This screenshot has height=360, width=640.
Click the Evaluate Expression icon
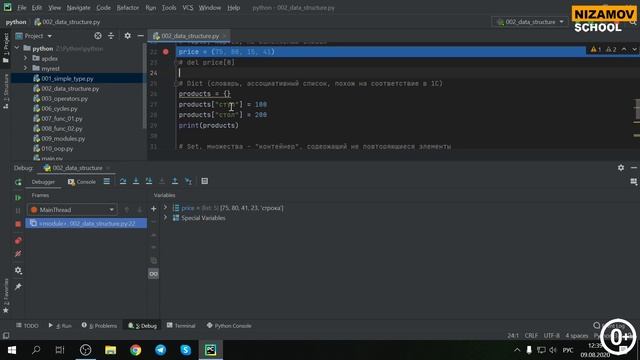coord(204,181)
